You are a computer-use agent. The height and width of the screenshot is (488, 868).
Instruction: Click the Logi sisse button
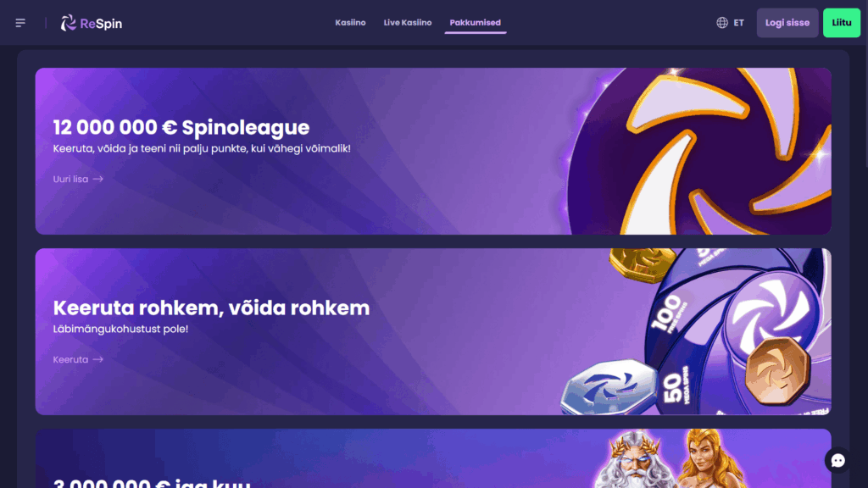click(x=787, y=23)
